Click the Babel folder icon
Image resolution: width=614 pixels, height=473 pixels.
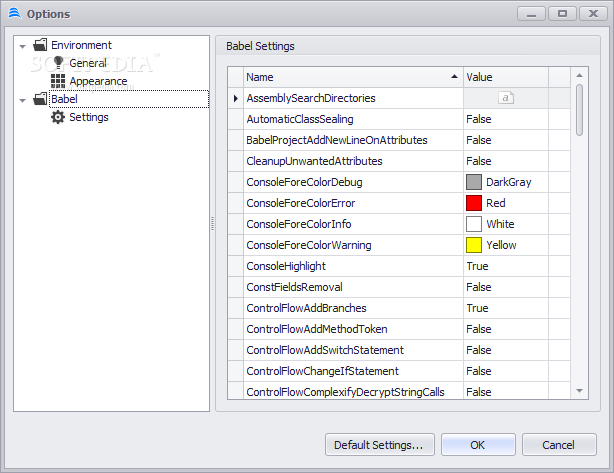40,99
